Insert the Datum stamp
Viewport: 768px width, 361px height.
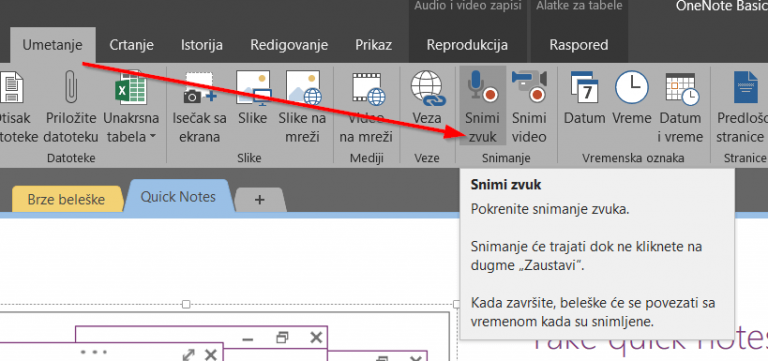584,98
